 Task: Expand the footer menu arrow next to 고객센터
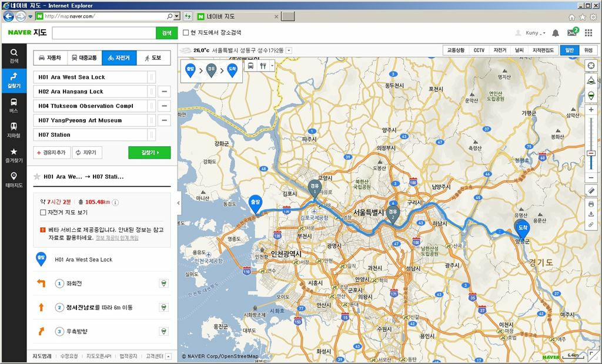coord(168,356)
